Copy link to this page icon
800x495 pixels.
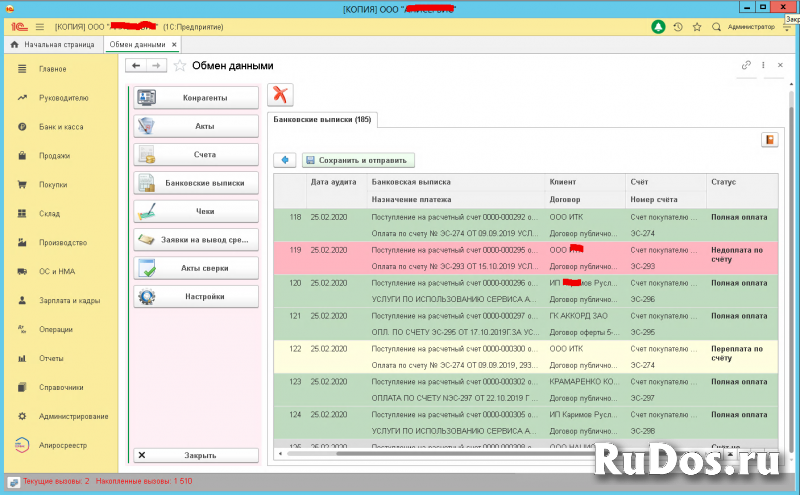746,66
